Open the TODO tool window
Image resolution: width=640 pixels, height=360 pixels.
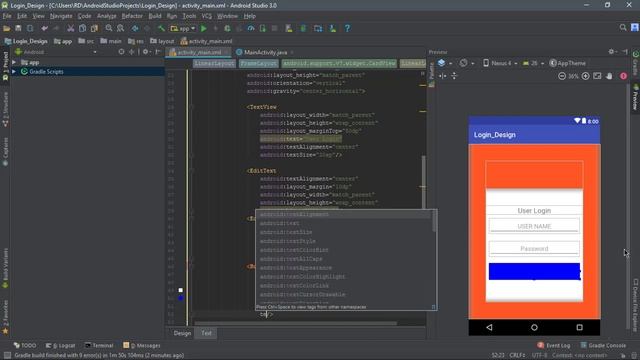pos(25,345)
